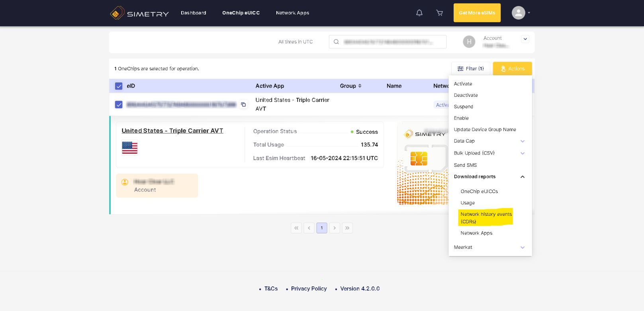Go to the previous page
Image resolution: width=644 pixels, height=311 pixels.
(x=309, y=228)
